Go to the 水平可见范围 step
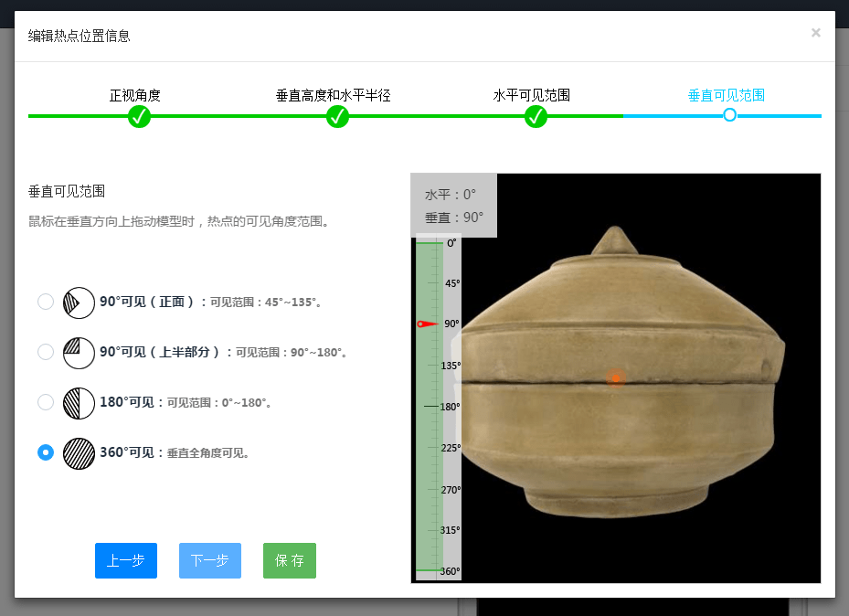Viewport: 849px width, 616px height. pyautogui.click(x=531, y=95)
